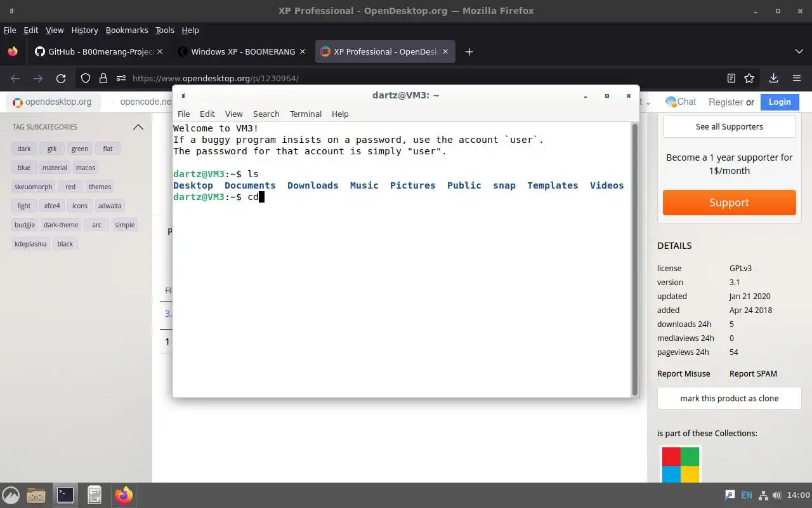Open the Firefox hamburger menu

(797, 78)
